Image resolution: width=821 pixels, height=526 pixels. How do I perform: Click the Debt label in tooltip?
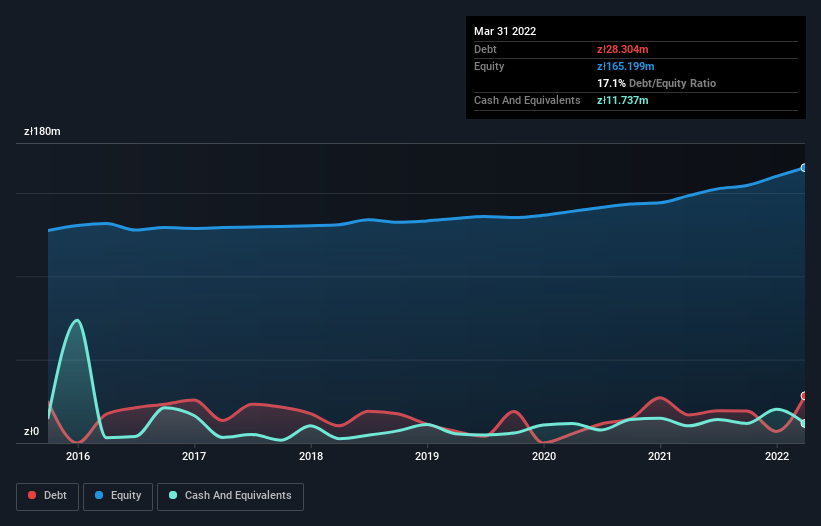click(x=485, y=49)
